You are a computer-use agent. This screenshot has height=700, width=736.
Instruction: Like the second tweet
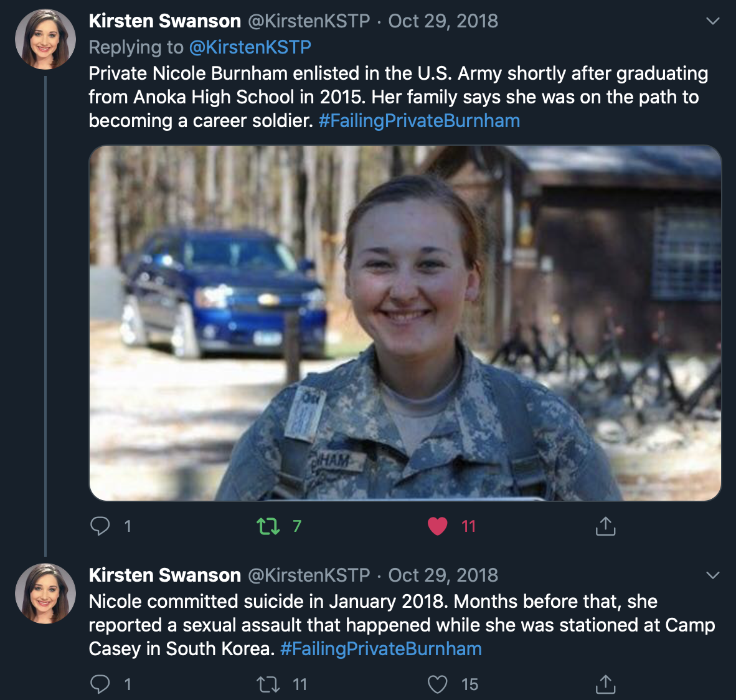point(437,684)
